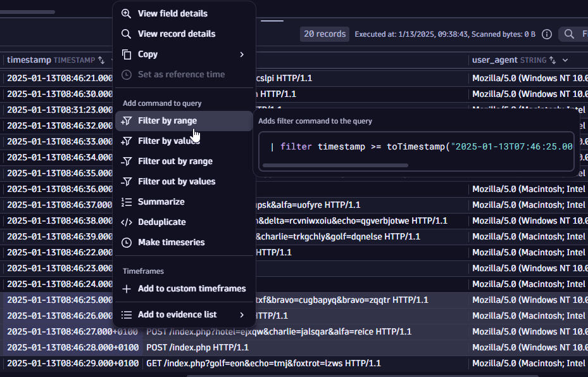The width and height of the screenshot is (588, 377).
Task: Click the info icon after Scanned bytes
Action: 547,34
